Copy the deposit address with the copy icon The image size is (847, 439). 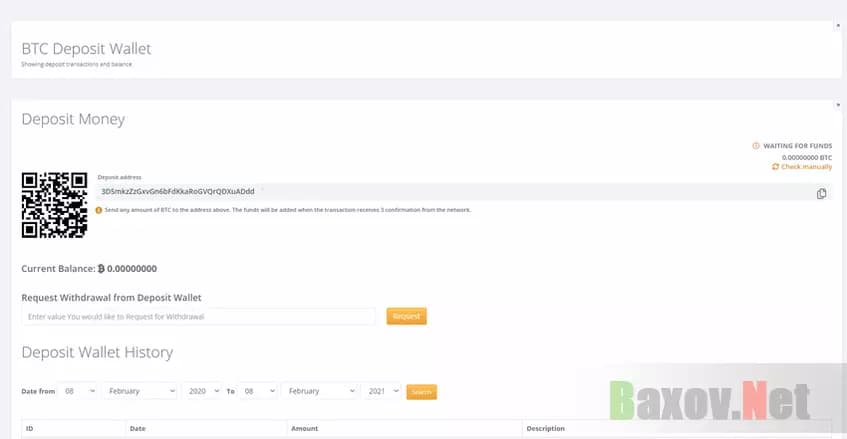[x=821, y=193]
